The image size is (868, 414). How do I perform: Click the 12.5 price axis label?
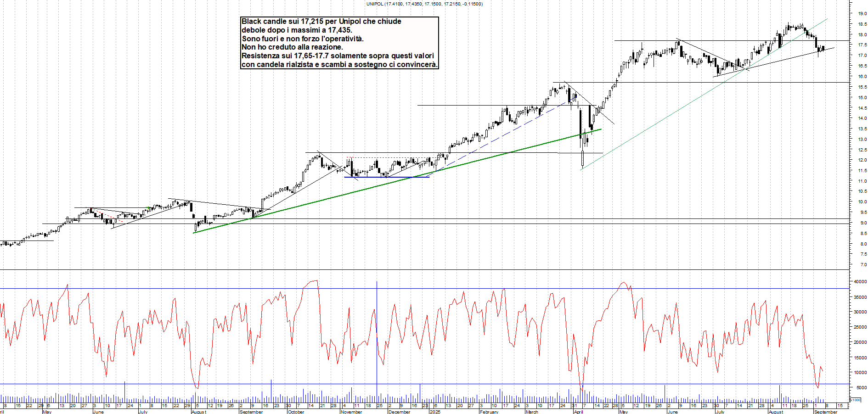[862, 150]
